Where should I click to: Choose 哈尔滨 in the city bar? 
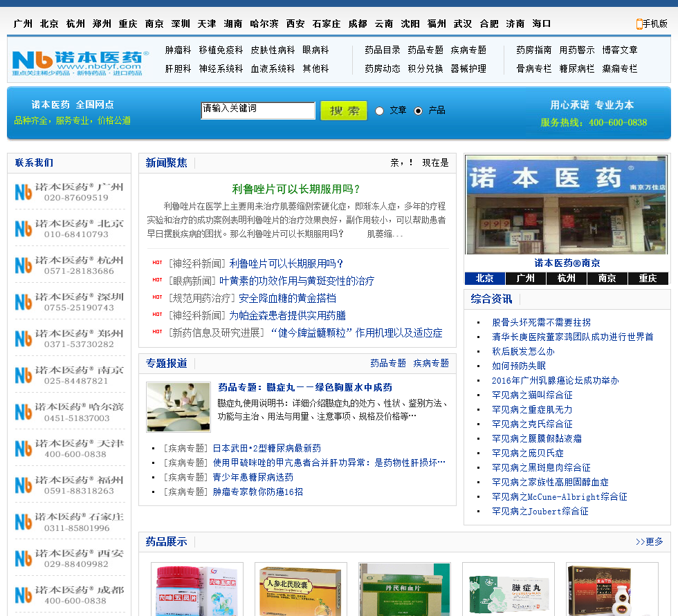[x=264, y=24]
